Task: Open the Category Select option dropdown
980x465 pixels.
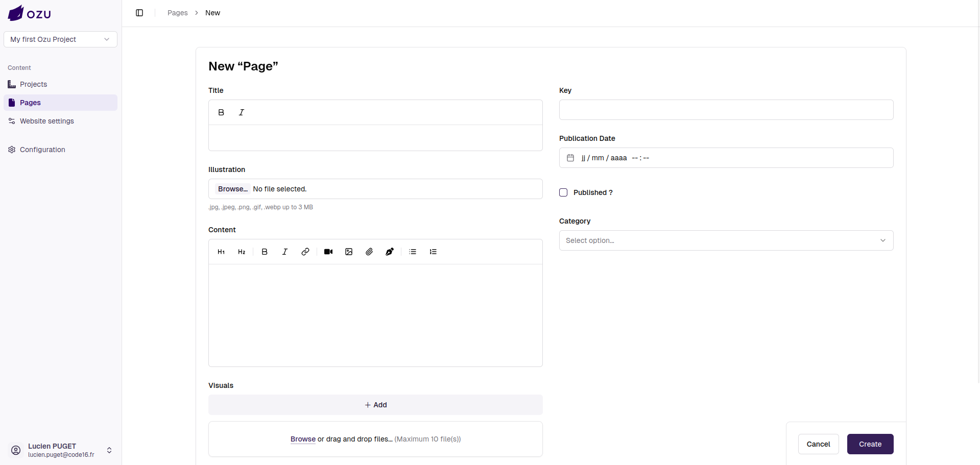Action: [x=726, y=240]
